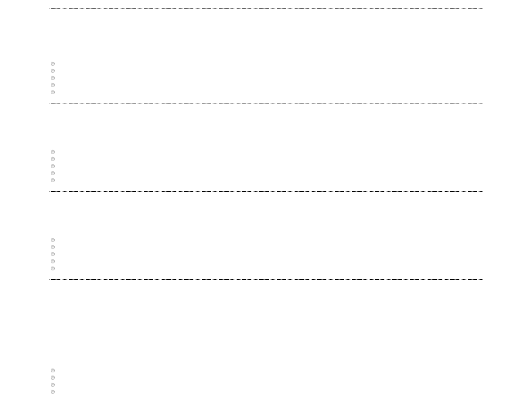Pick the last option in the second radio group
Image resolution: width=532 pixels, height=399 pixels.
(53, 180)
